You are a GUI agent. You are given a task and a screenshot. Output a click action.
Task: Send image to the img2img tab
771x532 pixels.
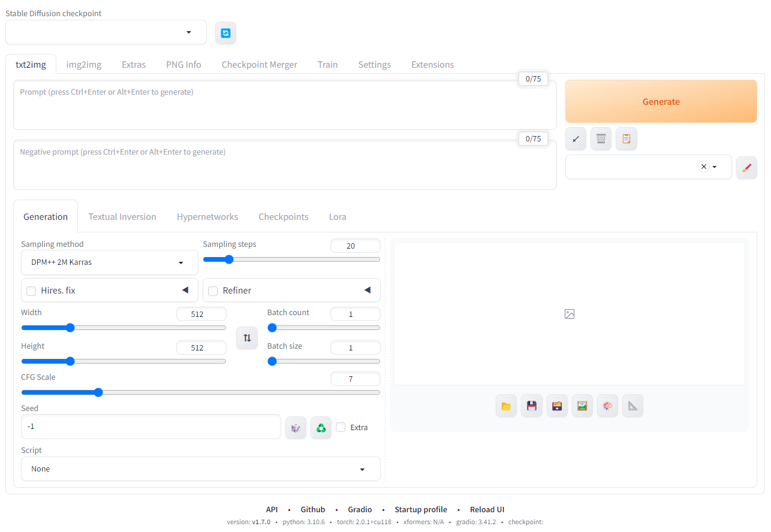[582, 406]
